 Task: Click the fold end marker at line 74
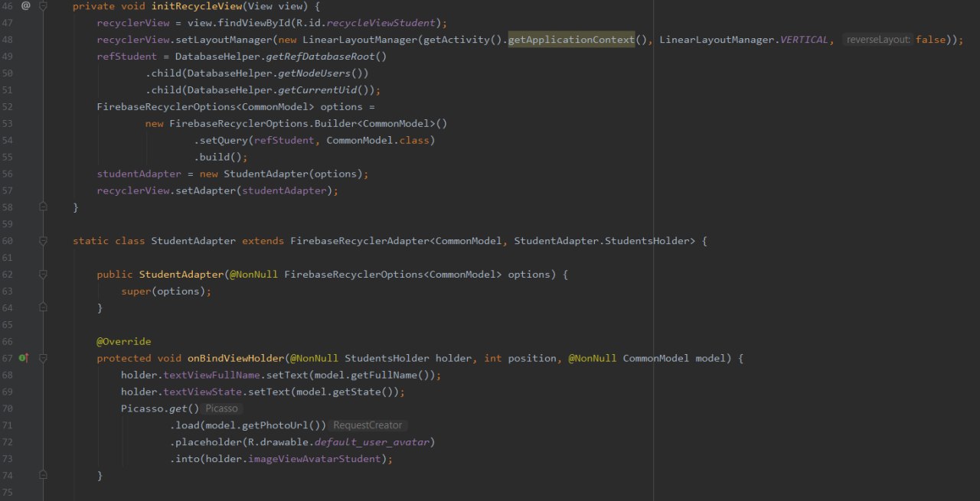coord(43,476)
